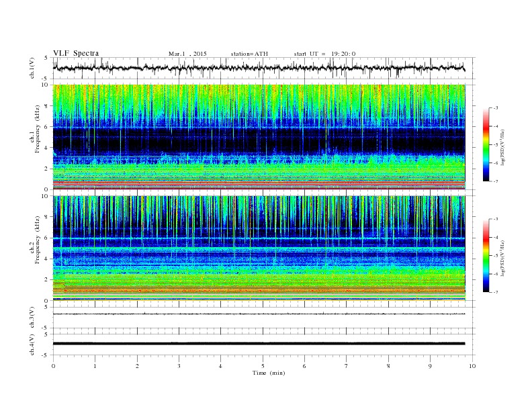The image size is (532, 411).
Task: Select the "start UT = 19:20:0" text
Action: coord(324,54)
